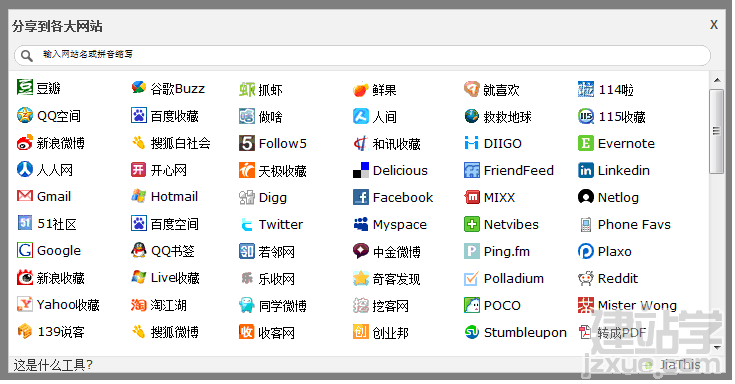This screenshot has width=735, height=384.
Task: Choose the 中金微博 link
Action: coord(397,252)
